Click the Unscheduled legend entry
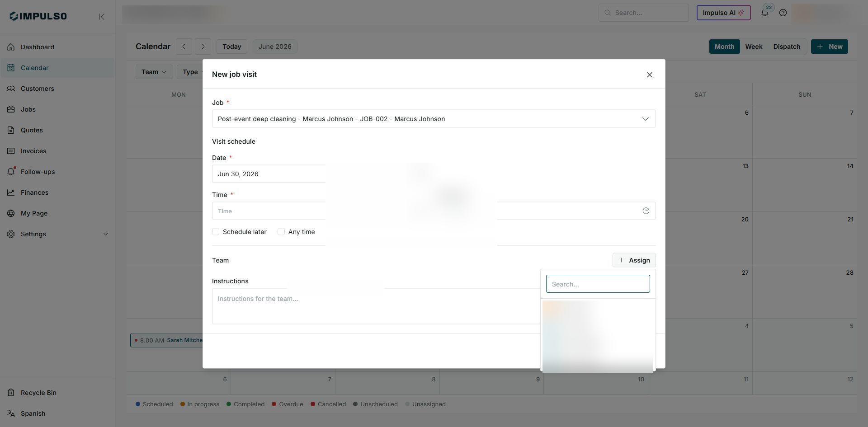Screen dimensions: 868x427 pos(375,404)
